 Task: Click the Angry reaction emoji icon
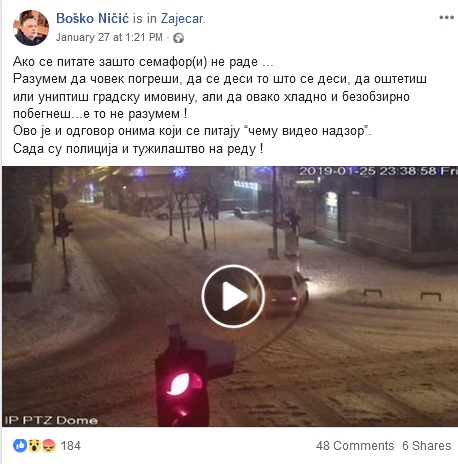pyautogui.click(x=49, y=445)
